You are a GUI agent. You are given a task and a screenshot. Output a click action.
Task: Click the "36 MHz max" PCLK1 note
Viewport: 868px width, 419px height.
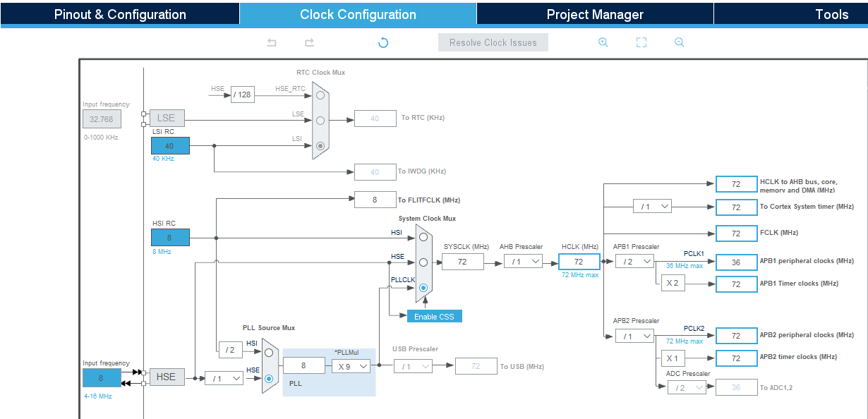click(x=685, y=266)
